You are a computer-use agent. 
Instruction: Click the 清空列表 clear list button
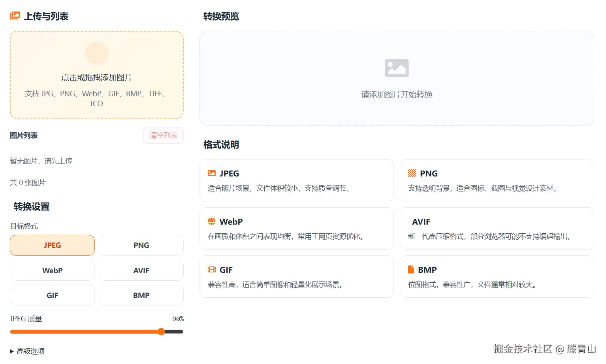click(x=163, y=135)
